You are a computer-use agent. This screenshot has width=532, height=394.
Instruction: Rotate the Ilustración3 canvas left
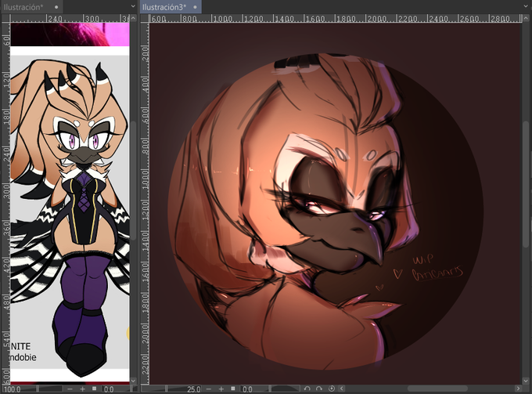point(307,389)
